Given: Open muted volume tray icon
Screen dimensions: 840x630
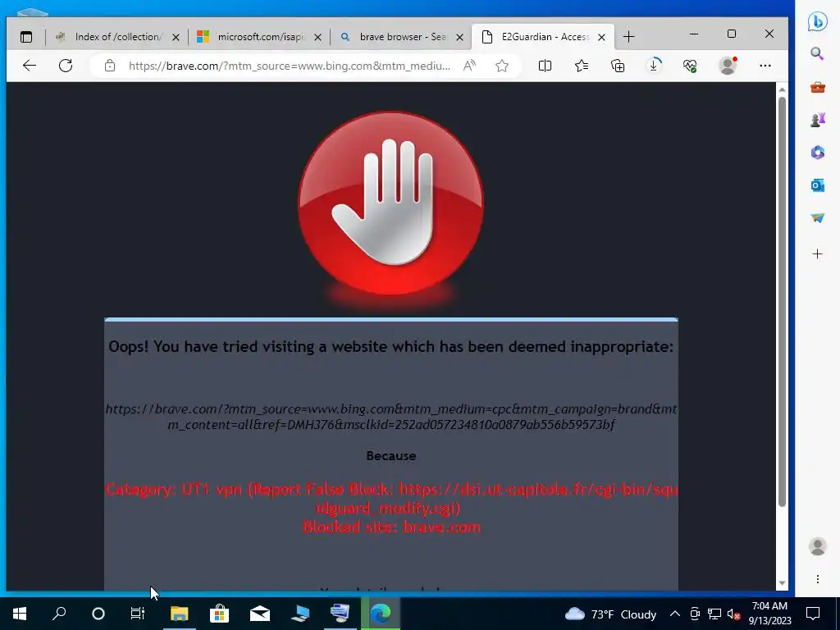Looking at the screenshot, I should [x=734, y=614].
